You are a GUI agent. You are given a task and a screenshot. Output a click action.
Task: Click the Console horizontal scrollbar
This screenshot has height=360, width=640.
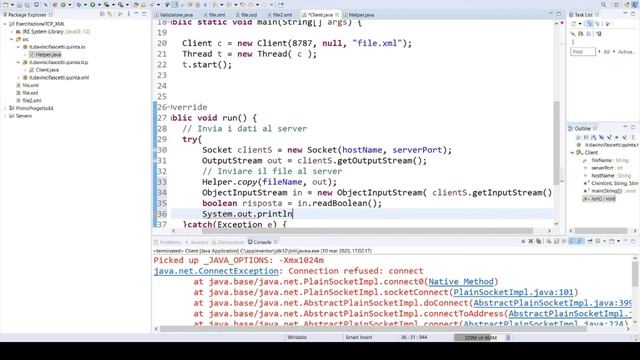pyautogui.click(x=373, y=329)
